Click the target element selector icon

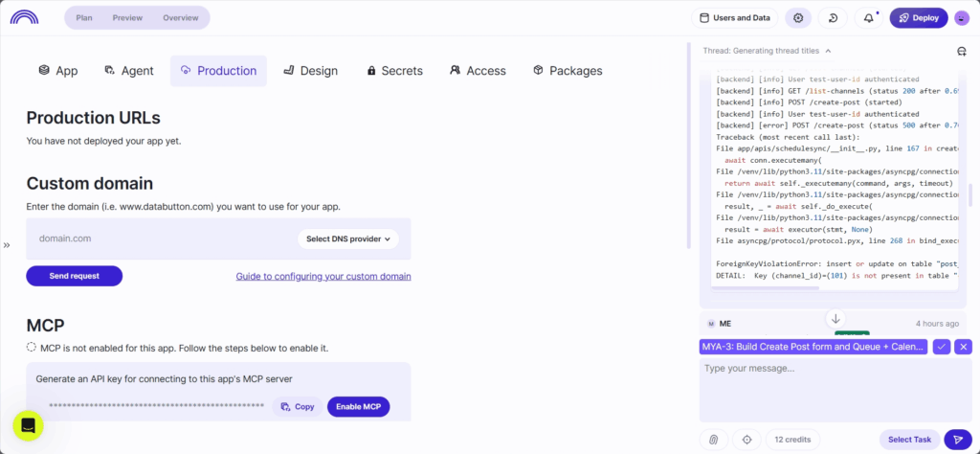(x=746, y=440)
